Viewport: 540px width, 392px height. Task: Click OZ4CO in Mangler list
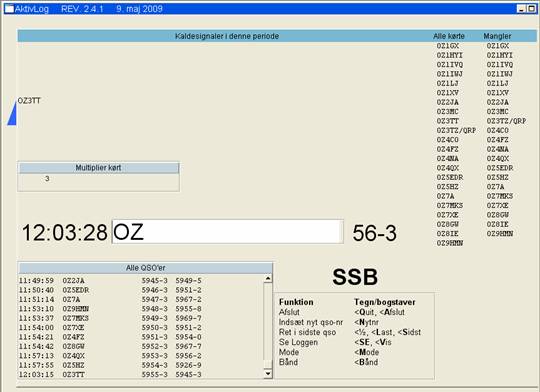pos(498,130)
